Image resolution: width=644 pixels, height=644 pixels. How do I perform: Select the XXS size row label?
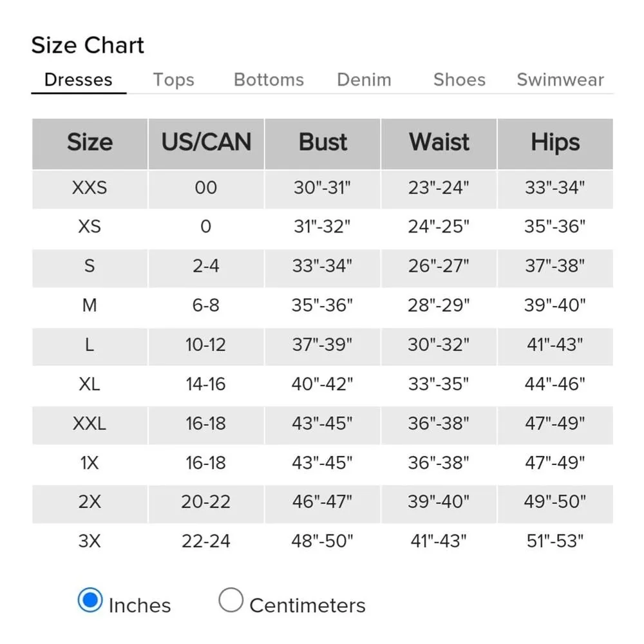(90, 188)
